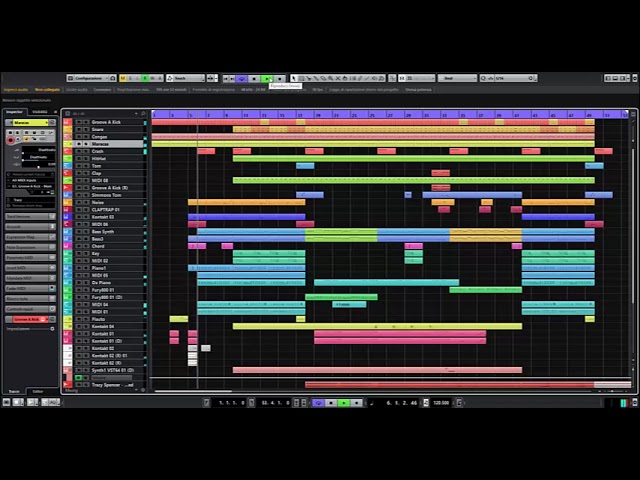Open the Fader MIDI inspector section

(x=30, y=288)
